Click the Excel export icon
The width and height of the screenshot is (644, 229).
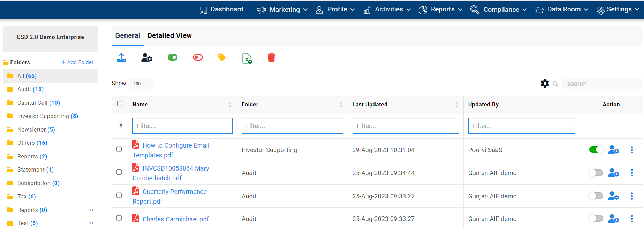(247, 58)
